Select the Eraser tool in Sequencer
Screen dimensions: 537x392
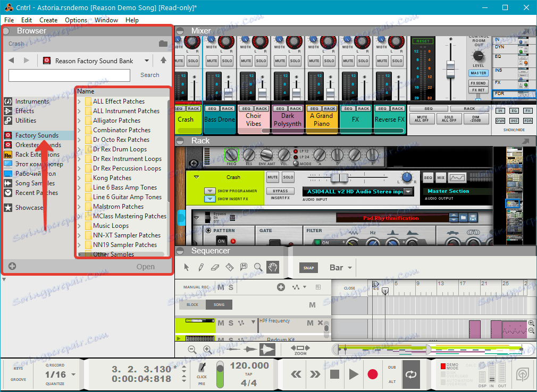[215, 267]
